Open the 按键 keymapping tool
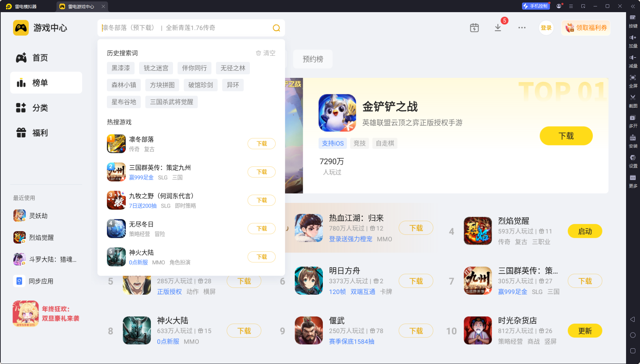Viewport: 640px width, 364px height. click(633, 21)
